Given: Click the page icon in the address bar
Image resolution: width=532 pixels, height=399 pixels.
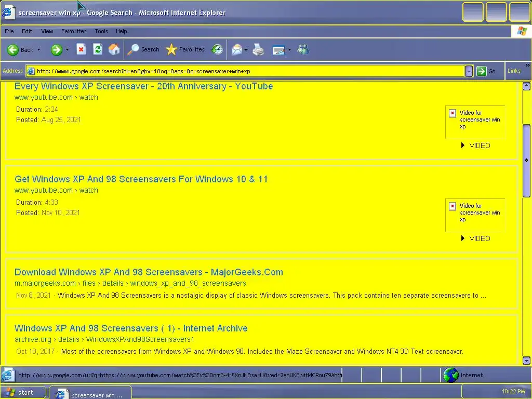Looking at the screenshot, I should tap(31, 71).
